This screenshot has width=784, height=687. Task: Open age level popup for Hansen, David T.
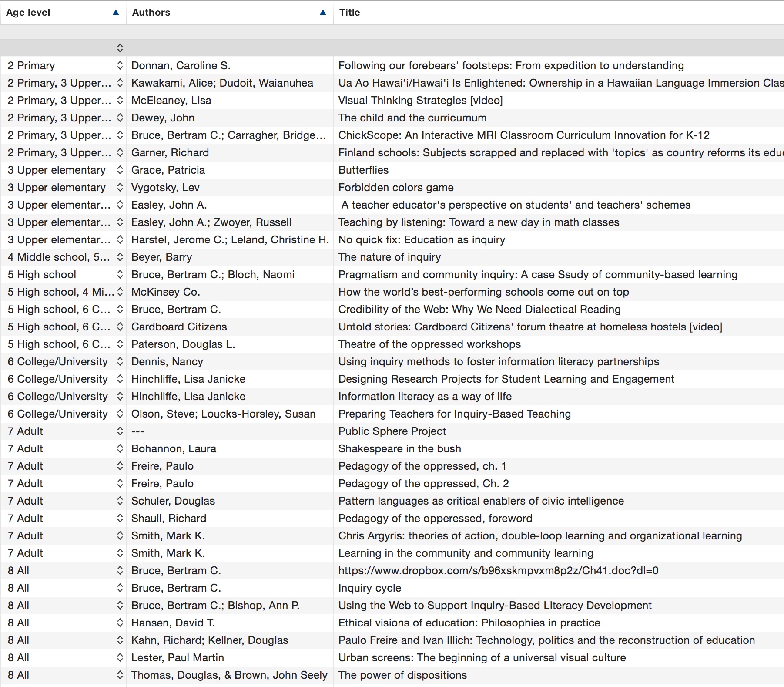click(120, 623)
